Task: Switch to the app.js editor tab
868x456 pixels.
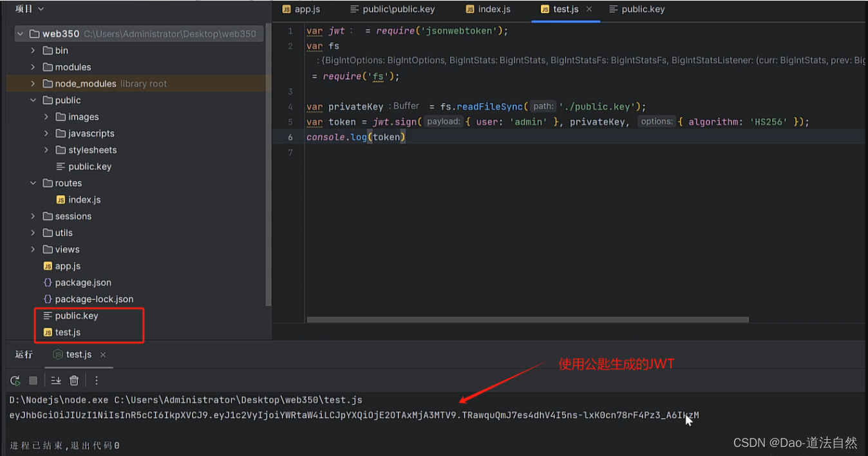Action: click(301, 10)
